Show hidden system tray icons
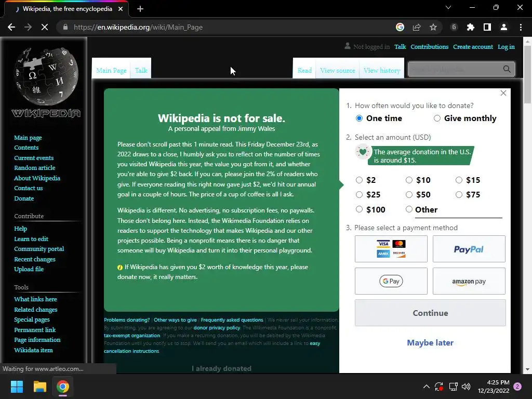Viewport: 532px width, 399px height. 427,387
